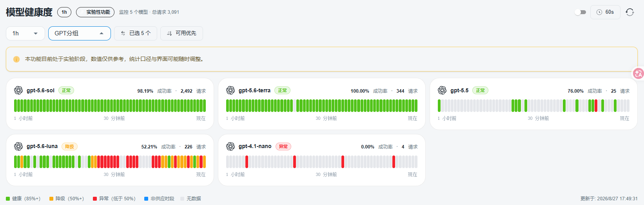Click the OpenAI logo of gpt-5.6-luna

pos(18,146)
